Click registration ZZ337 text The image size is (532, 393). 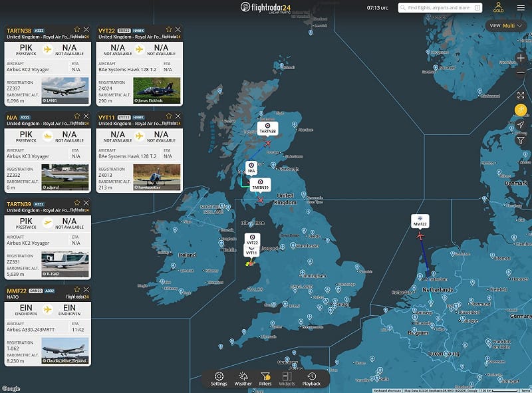(x=13, y=88)
